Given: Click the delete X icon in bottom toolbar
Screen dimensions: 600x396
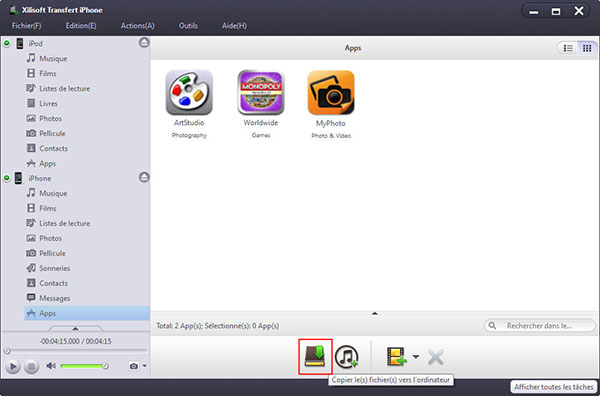Looking at the screenshot, I should click(435, 357).
